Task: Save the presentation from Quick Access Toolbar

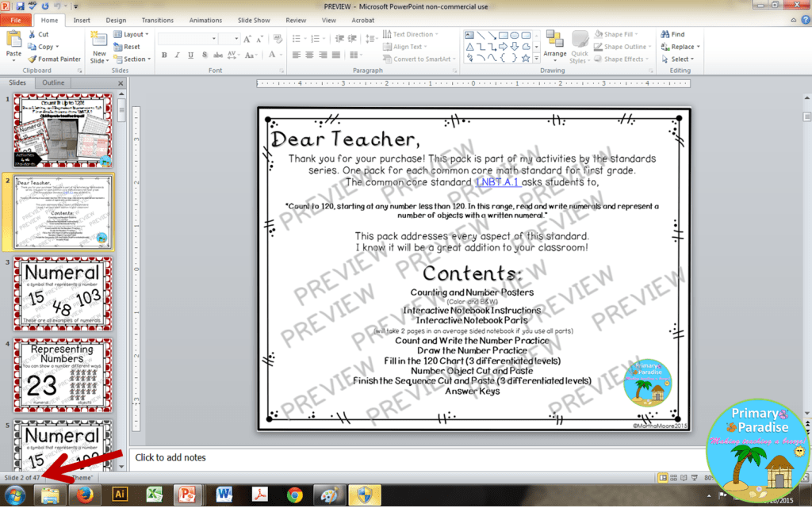Action: tap(20, 6)
